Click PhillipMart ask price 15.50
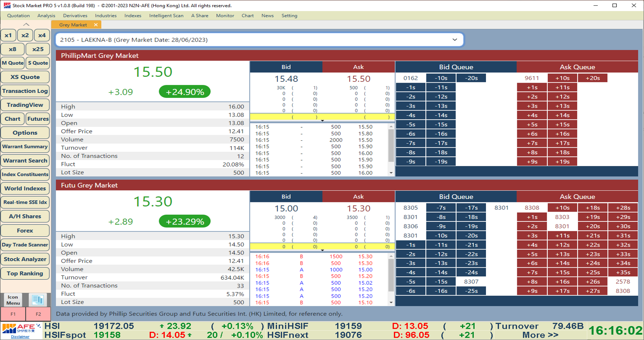 (x=359, y=79)
